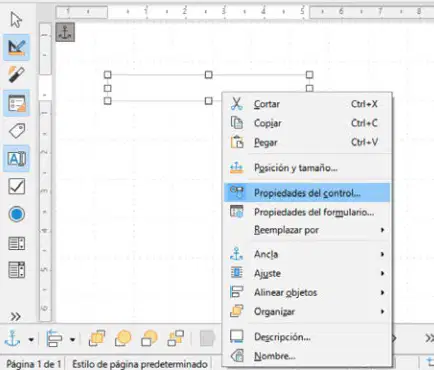Open Posición y tamaño dialog
This screenshot has width=434, height=370.
click(307, 167)
